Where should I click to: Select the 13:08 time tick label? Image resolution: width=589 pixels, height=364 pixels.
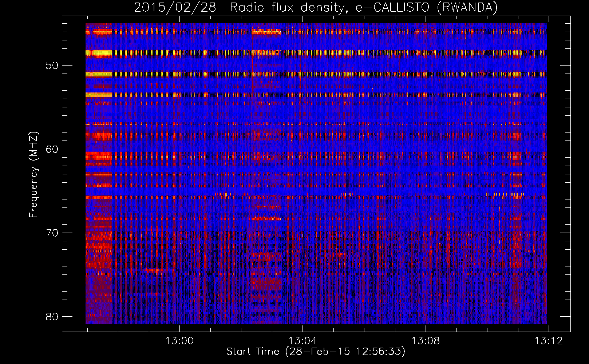coord(426,341)
